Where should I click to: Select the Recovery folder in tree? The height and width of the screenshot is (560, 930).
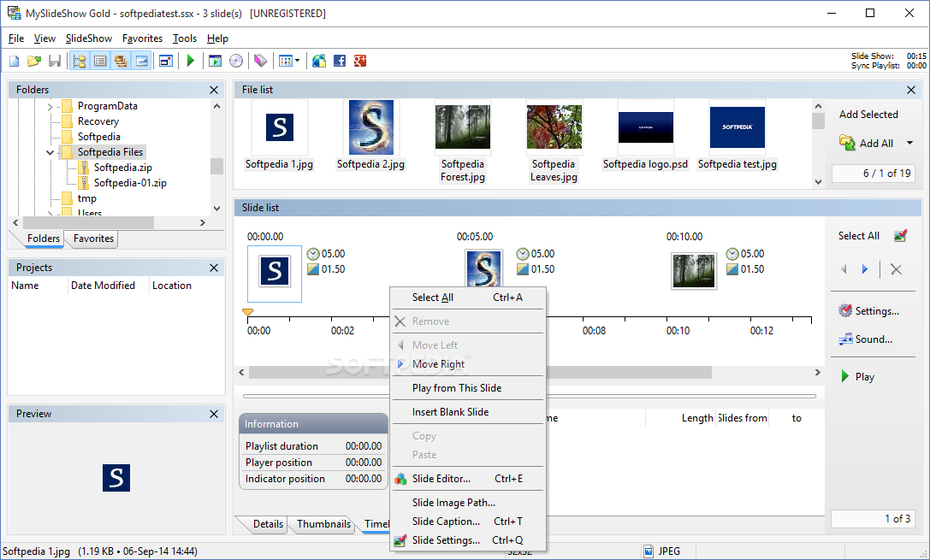(x=98, y=121)
